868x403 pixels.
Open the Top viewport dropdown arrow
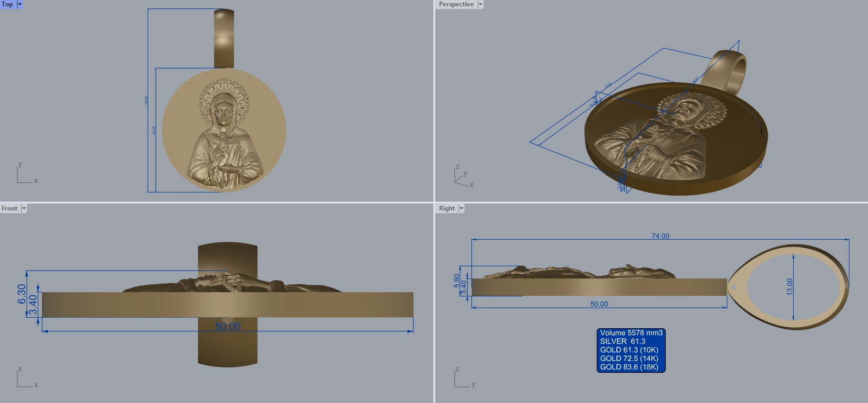pyautogui.click(x=20, y=4)
